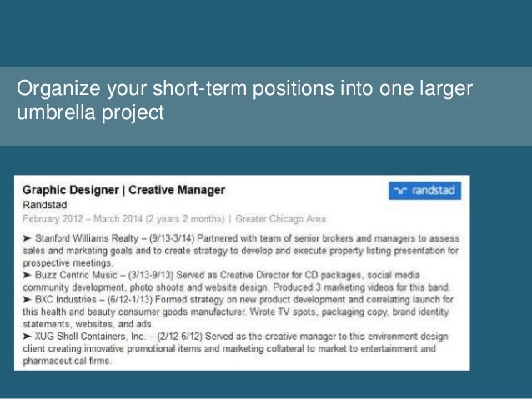Viewport: 532px width, 399px height.
Task: Select the February 2012 – March 2014 date range
Action: click(x=82, y=220)
